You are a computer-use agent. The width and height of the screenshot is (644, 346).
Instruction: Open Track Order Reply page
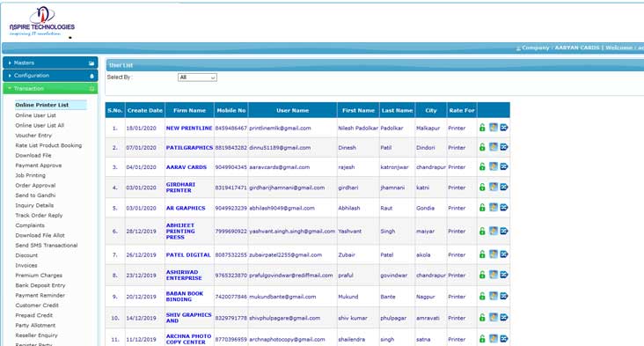pos(39,216)
